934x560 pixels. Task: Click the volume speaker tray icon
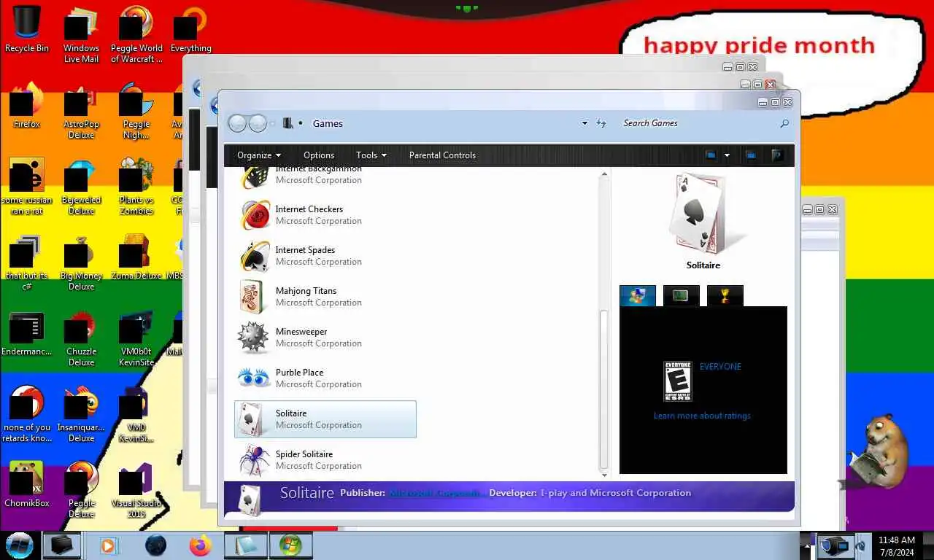(861, 545)
